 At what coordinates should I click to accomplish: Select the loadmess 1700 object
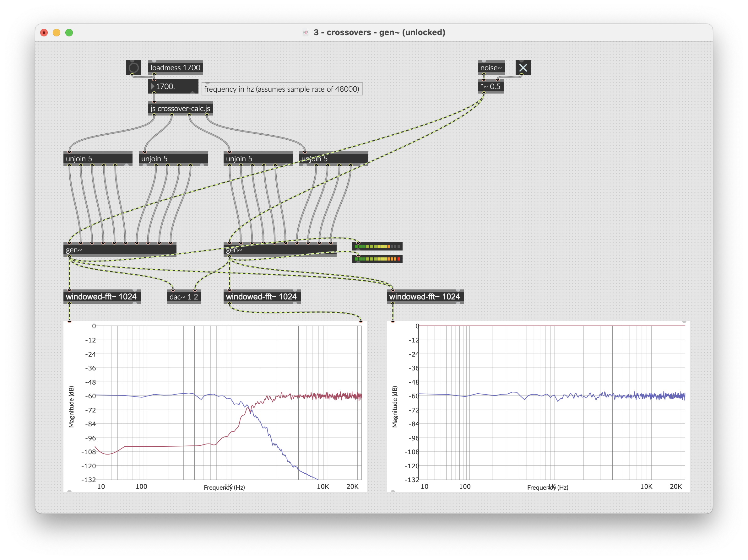[x=175, y=67]
